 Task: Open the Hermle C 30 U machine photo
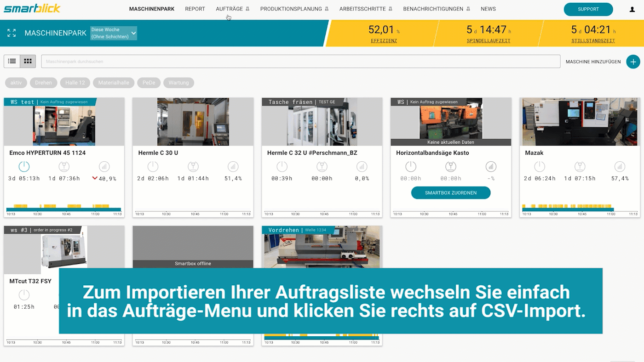point(193,122)
